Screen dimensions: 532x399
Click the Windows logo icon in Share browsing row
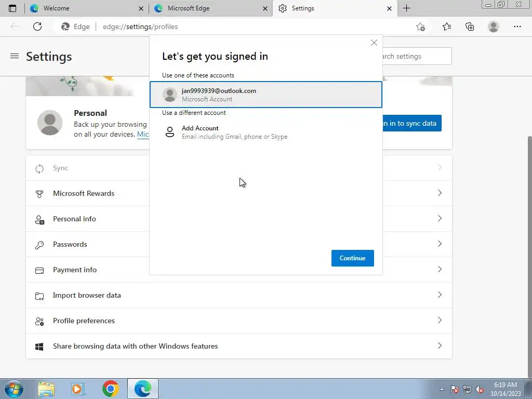[39, 347]
